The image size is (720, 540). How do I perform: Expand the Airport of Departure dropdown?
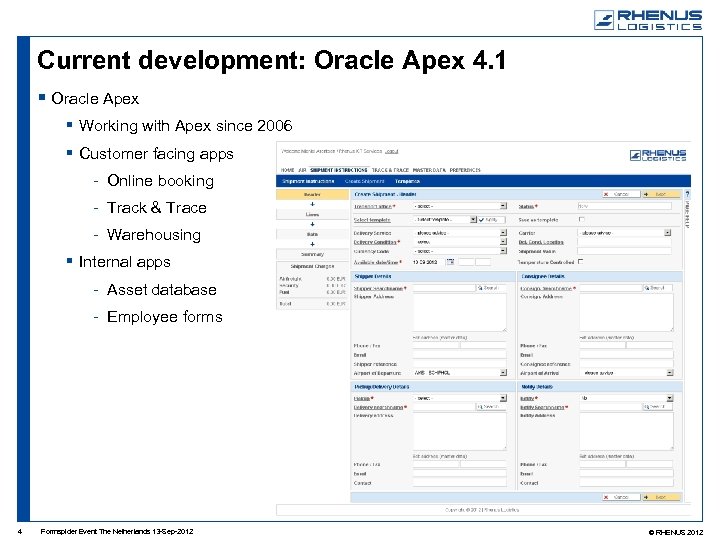[460, 373]
